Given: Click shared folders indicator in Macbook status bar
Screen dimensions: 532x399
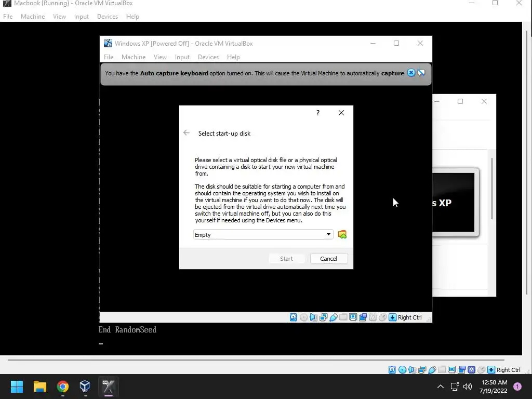Looking at the screenshot, I should point(442,369).
